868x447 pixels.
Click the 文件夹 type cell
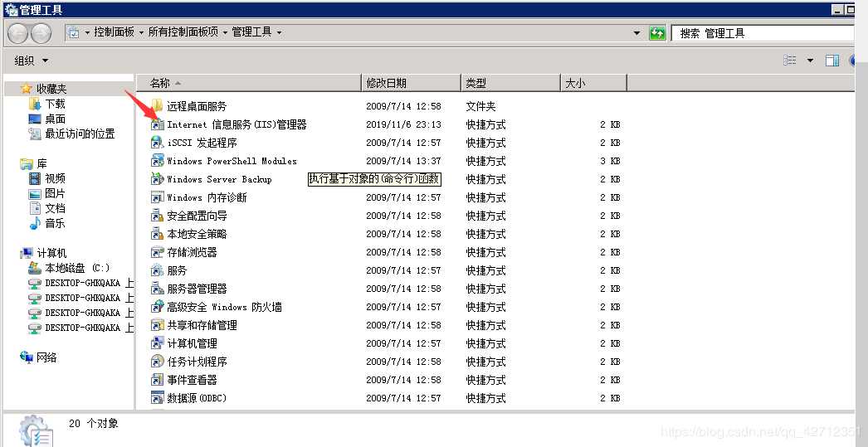pyautogui.click(x=480, y=105)
